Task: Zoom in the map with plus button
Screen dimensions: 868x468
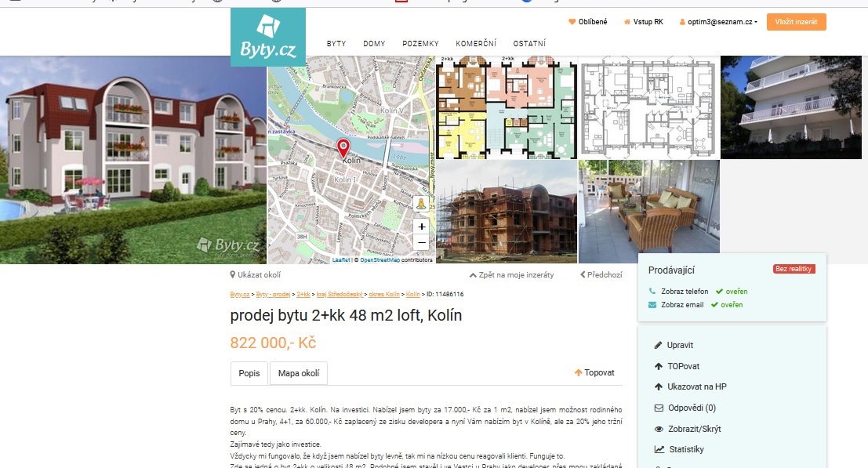Action: point(421,227)
